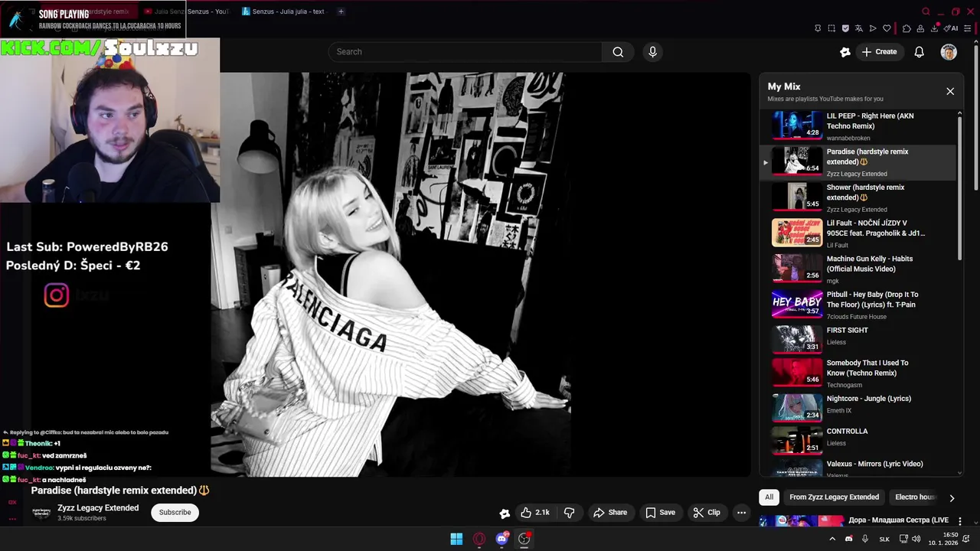Click the sparkle icon left of Create

coord(845,52)
